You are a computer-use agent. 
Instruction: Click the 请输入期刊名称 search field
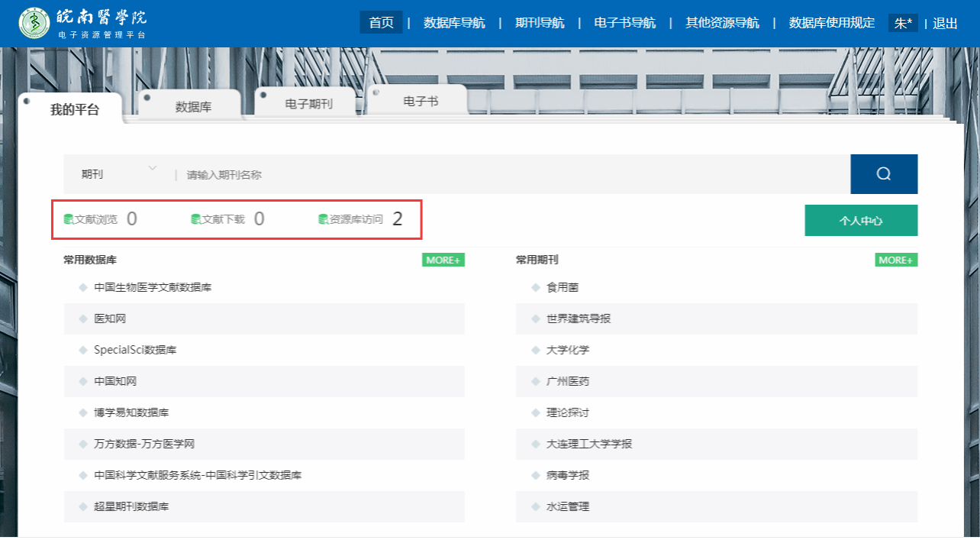point(514,175)
